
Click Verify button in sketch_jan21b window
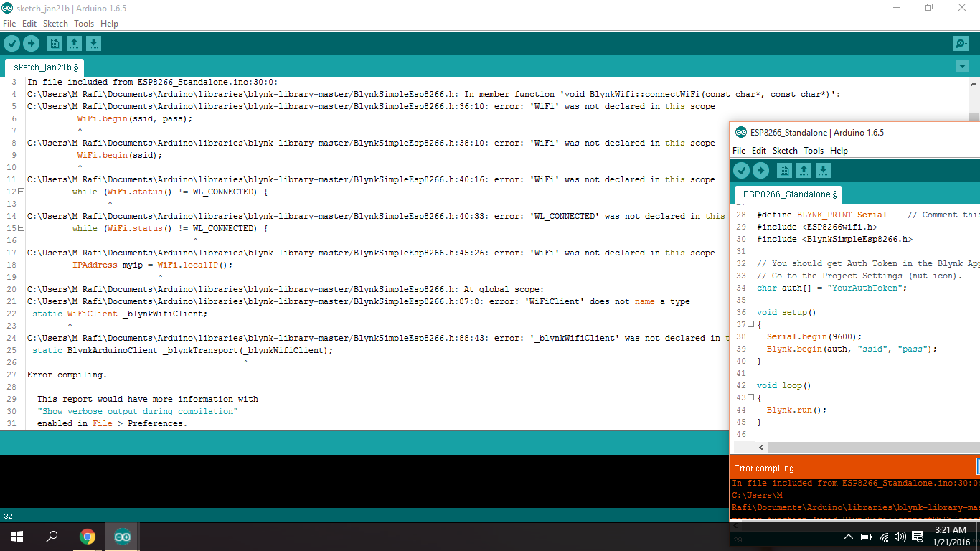click(11, 44)
